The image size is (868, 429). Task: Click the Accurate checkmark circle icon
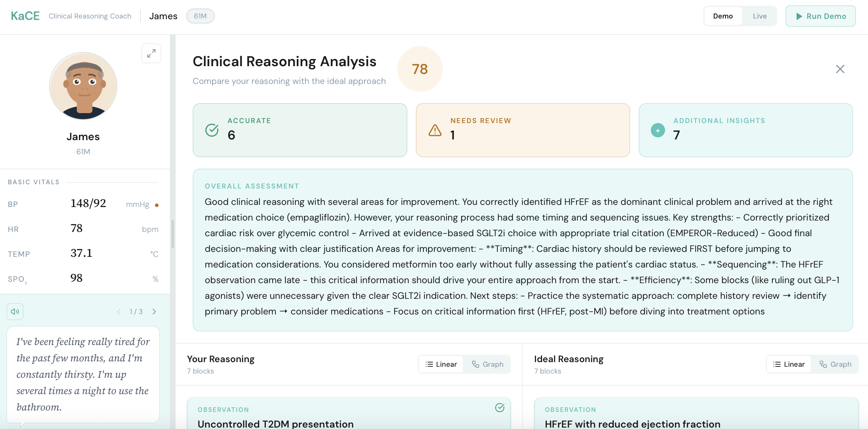pos(212,130)
